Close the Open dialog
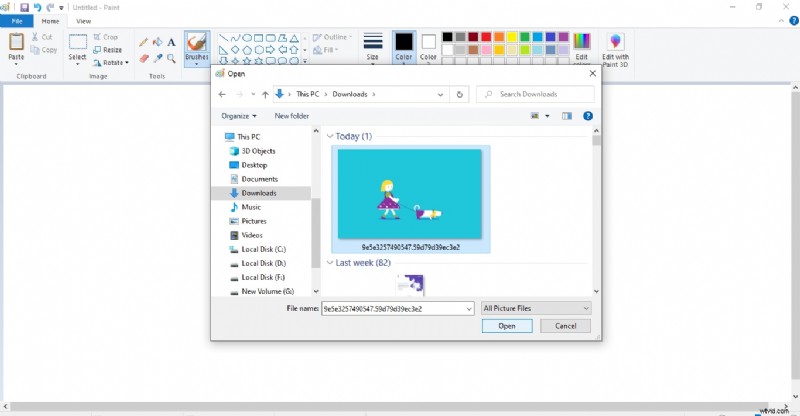The width and height of the screenshot is (800, 416). 592,74
